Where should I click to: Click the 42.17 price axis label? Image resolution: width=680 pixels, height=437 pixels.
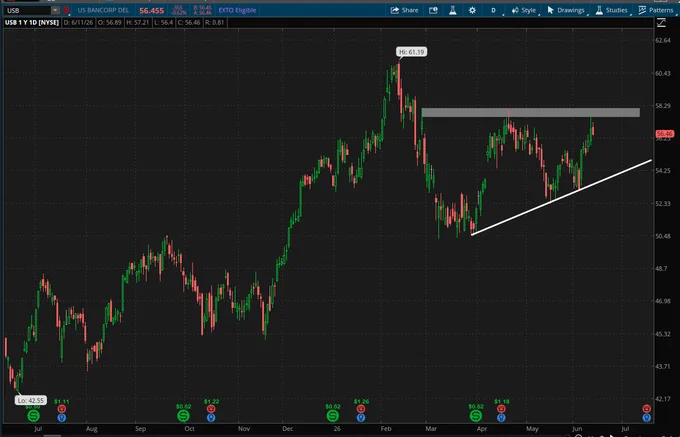[x=664, y=399]
